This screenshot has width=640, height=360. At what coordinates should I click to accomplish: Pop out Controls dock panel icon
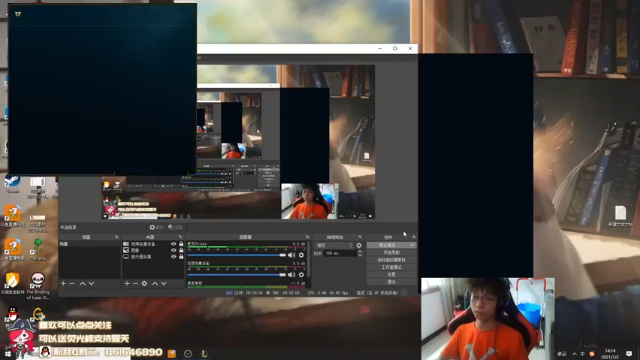click(413, 237)
